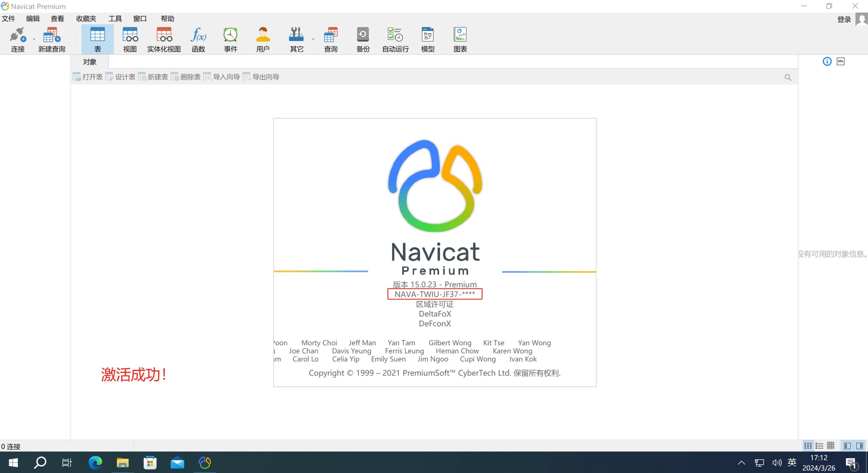Click the Navicat taskbar icon
Viewport: 868px width, 473px height.
[205, 462]
